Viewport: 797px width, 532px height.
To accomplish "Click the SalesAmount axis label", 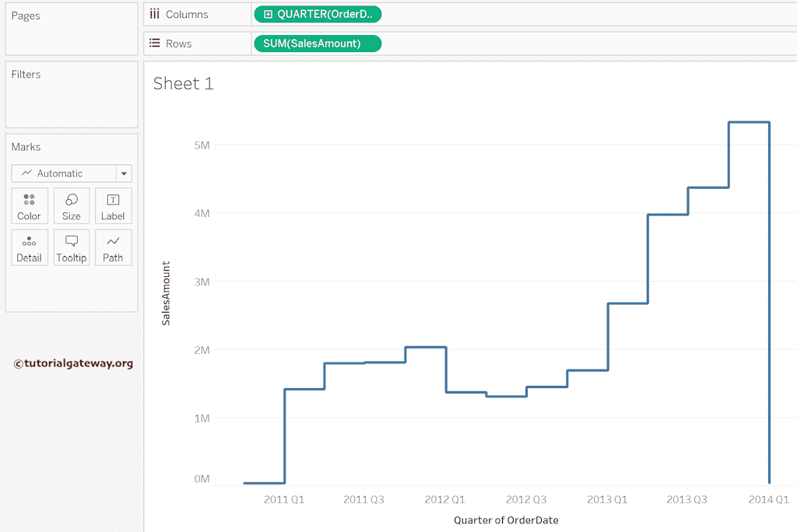I will coord(166,293).
